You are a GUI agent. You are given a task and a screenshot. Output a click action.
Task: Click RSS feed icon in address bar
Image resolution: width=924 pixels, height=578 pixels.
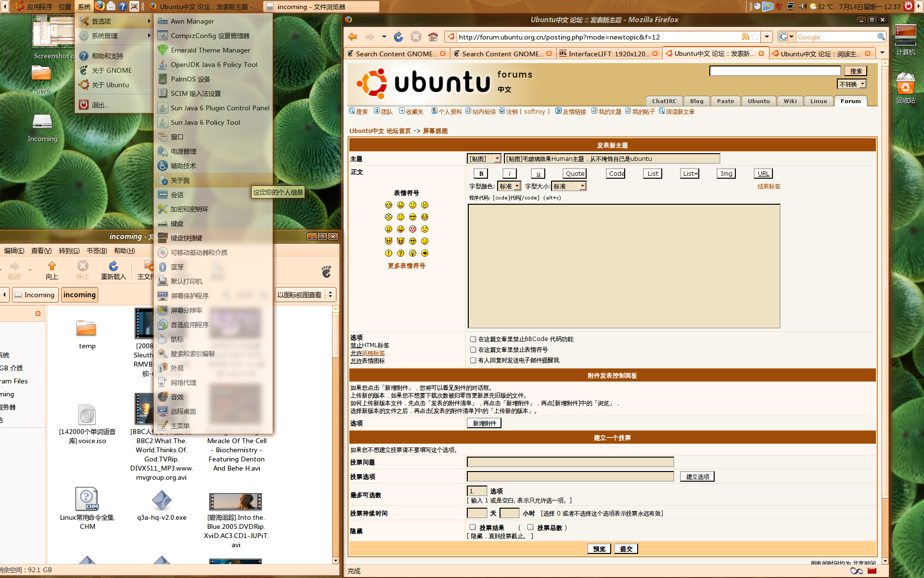tap(745, 37)
